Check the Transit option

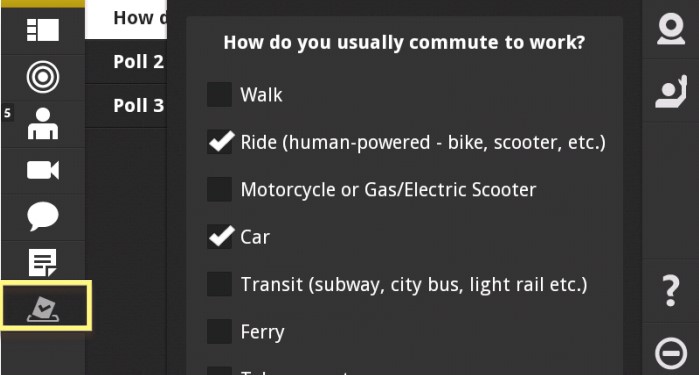pos(219,284)
